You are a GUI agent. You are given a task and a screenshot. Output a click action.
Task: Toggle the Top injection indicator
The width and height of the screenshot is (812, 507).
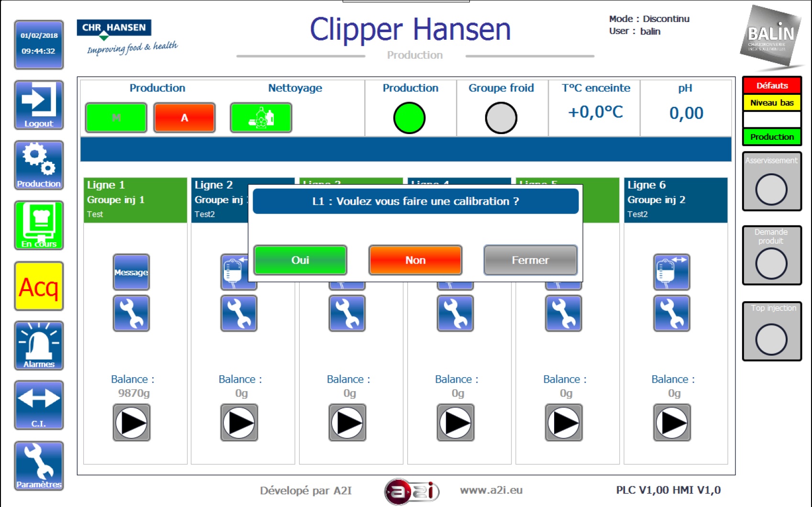coord(771,339)
